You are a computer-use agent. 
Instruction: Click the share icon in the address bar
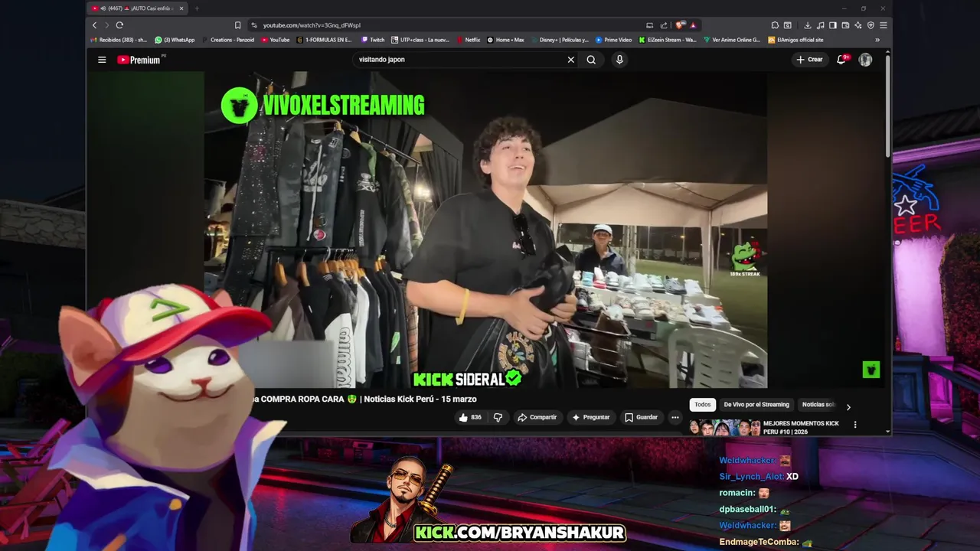coord(664,25)
